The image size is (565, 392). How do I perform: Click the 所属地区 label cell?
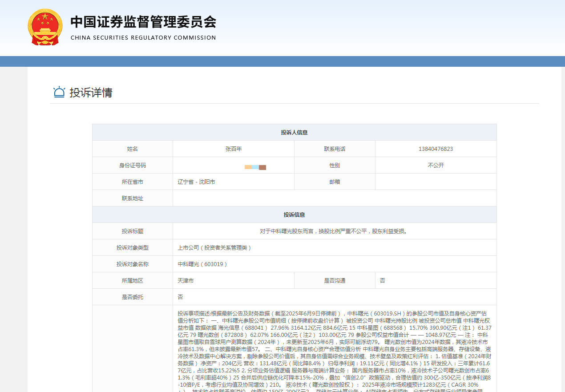point(133,281)
